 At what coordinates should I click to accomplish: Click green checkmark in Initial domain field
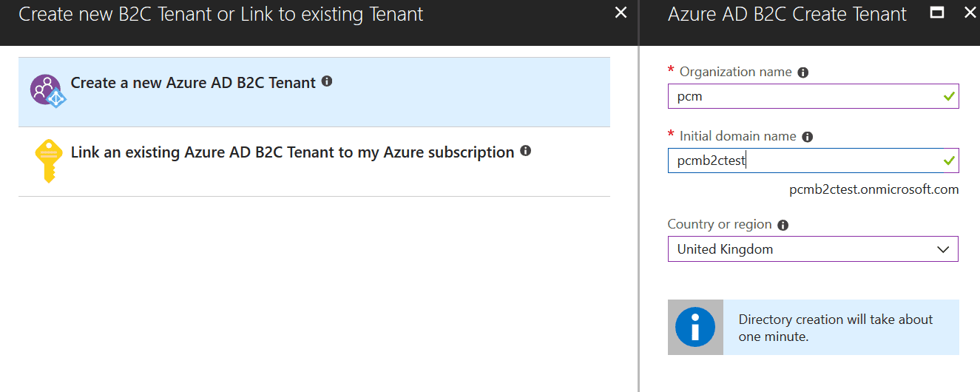[x=949, y=160]
